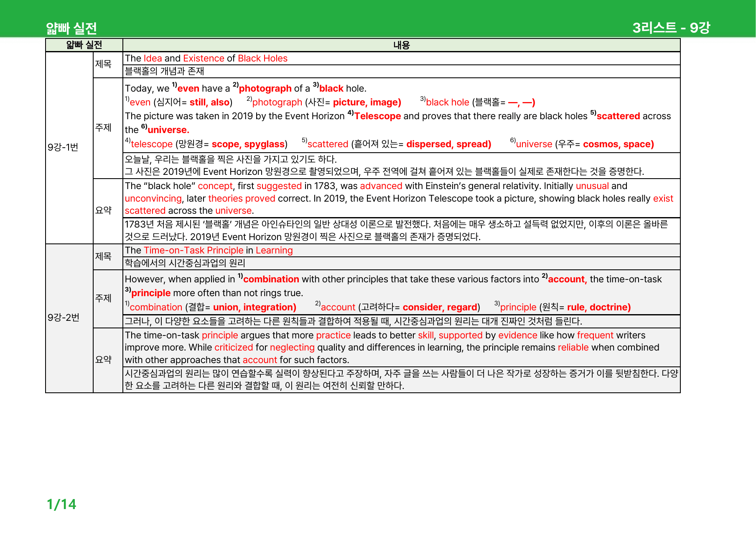The height and width of the screenshot is (535, 756).
Task: Click Korean sentence '오늘날, 우리는 블랙홀을 찍은 사진을'
Action: click(x=231, y=159)
